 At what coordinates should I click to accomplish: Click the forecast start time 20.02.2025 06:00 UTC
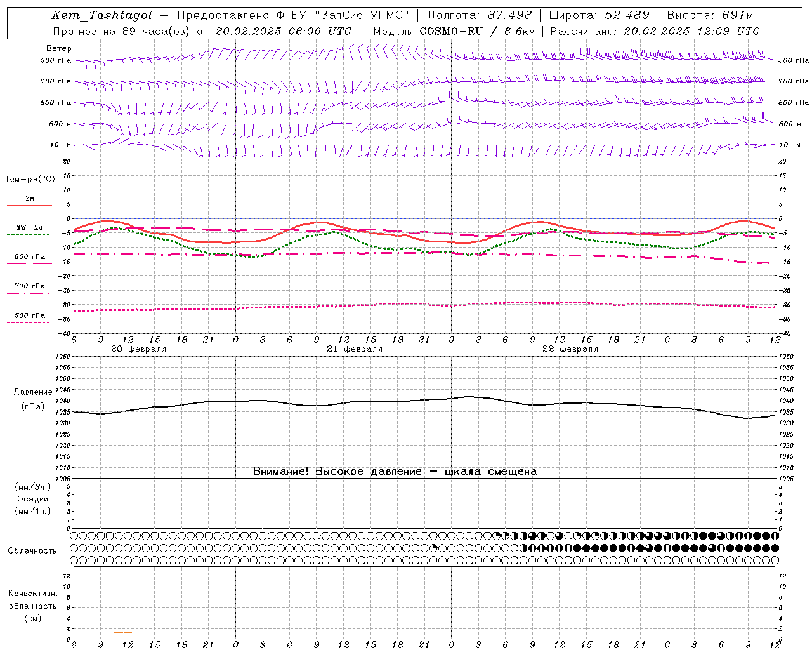(283, 31)
